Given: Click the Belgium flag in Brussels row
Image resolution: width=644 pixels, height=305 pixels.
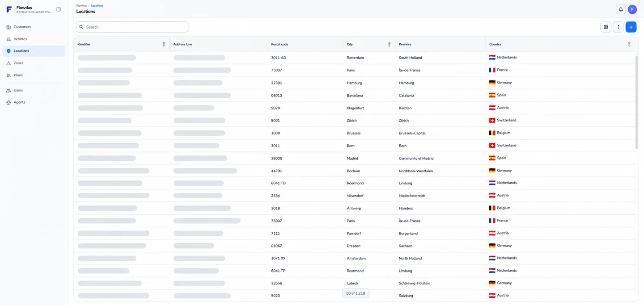Looking at the screenshot, I should (x=492, y=133).
